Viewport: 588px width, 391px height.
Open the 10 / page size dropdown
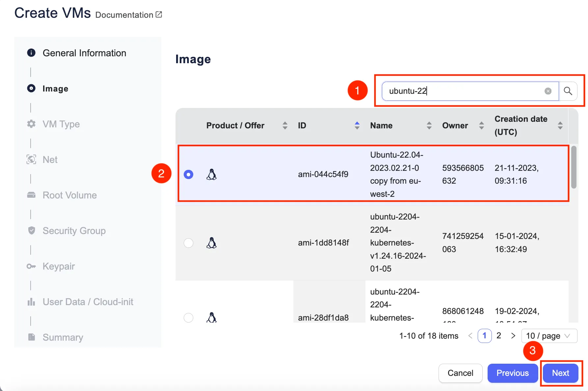(549, 336)
